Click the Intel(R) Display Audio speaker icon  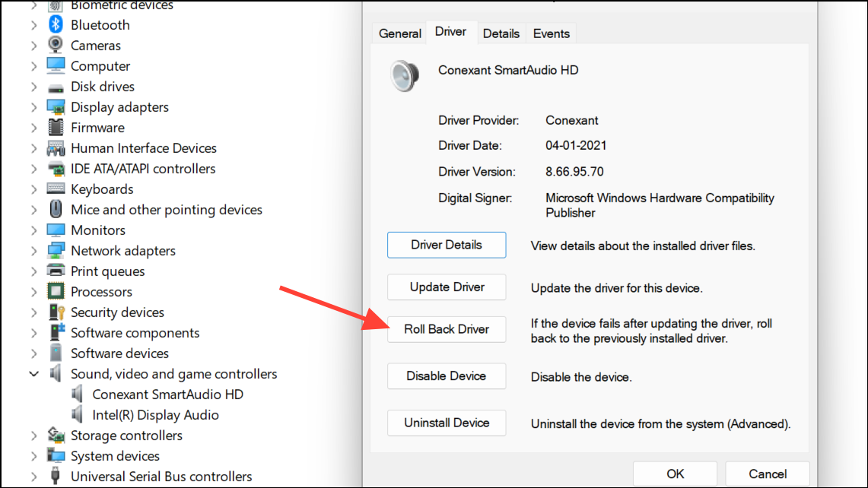[x=78, y=414]
